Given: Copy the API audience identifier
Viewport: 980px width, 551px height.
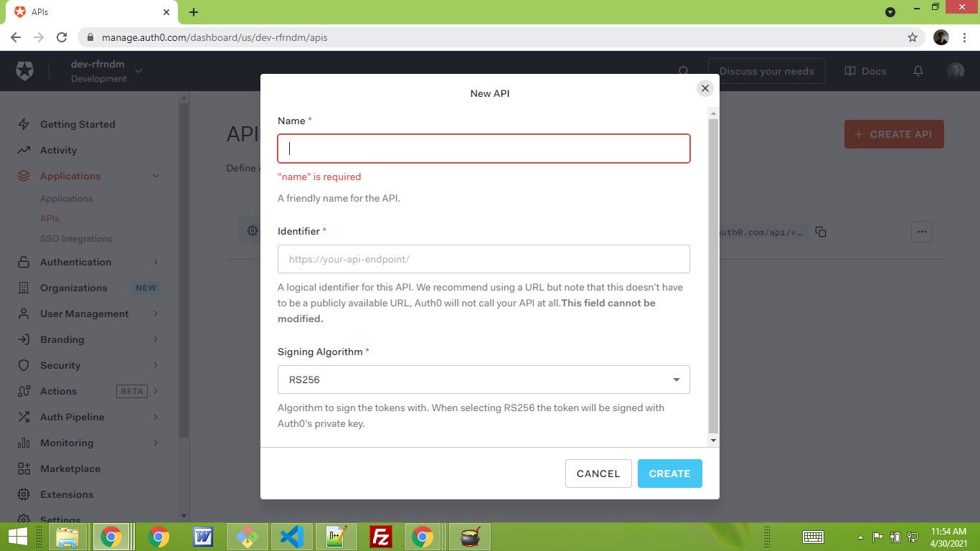Looking at the screenshot, I should pyautogui.click(x=821, y=232).
